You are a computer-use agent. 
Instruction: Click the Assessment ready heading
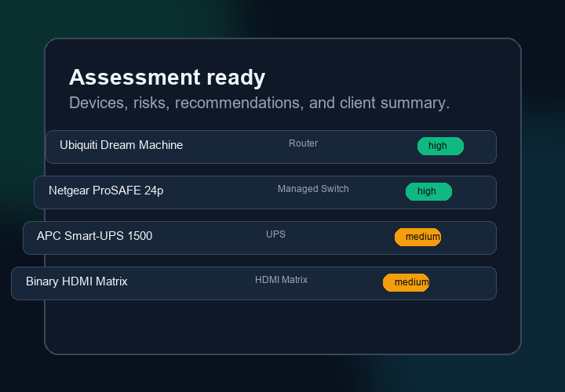point(167,77)
